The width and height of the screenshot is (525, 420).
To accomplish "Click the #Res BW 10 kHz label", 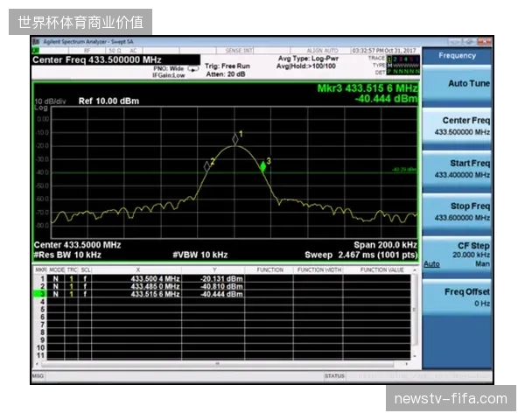I will [x=67, y=255].
